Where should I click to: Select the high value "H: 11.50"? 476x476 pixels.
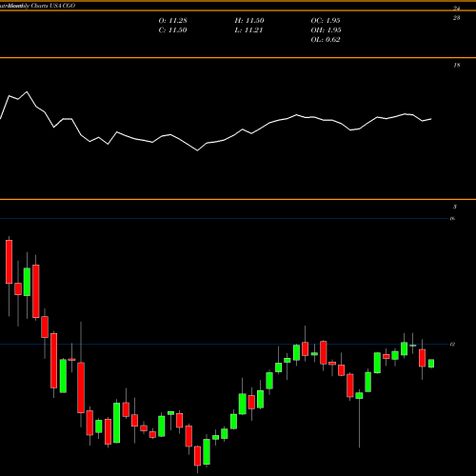point(249,21)
